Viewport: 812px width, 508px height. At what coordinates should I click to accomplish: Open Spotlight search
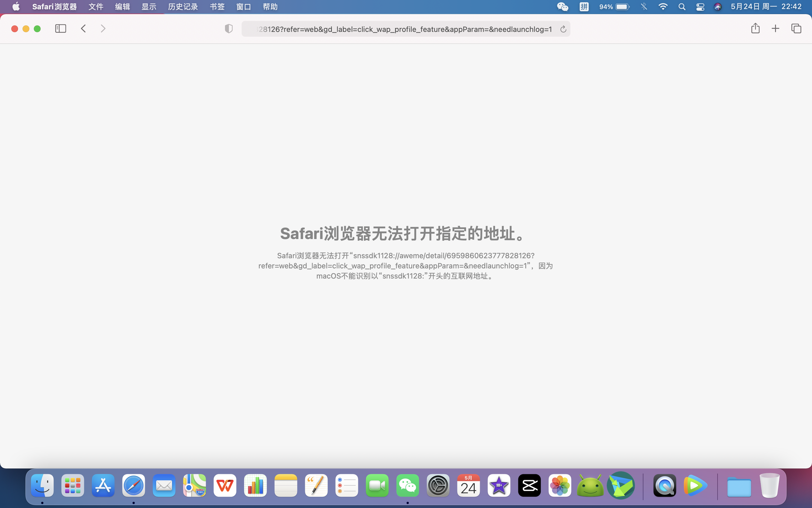pyautogui.click(x=682, y=7)
